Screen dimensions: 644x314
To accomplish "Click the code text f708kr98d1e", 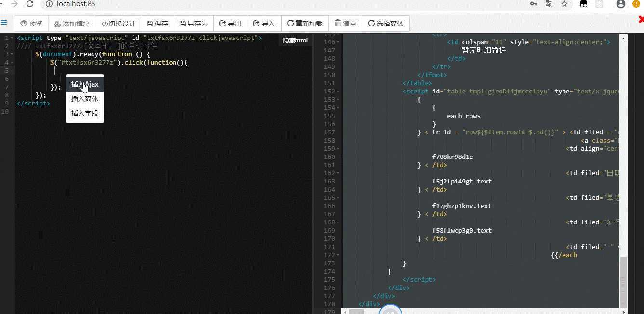I will pyautogui.click(x=453, y=157).
